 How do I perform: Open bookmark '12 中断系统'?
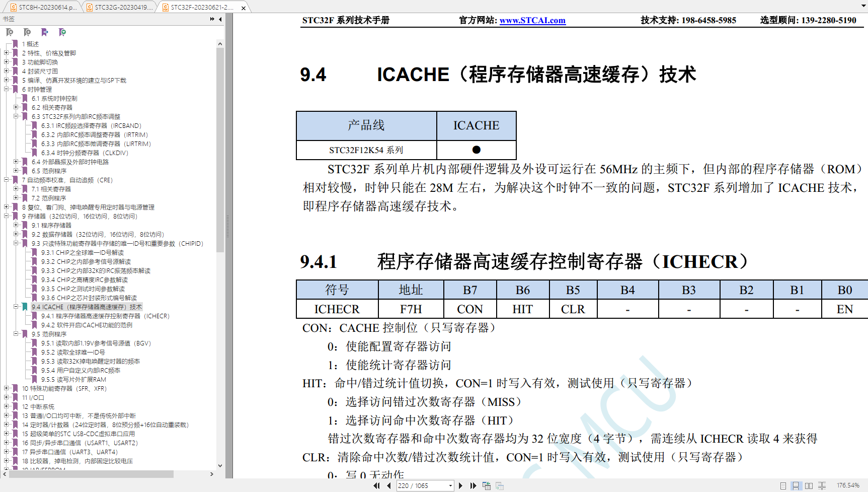(x=38, y=406)
